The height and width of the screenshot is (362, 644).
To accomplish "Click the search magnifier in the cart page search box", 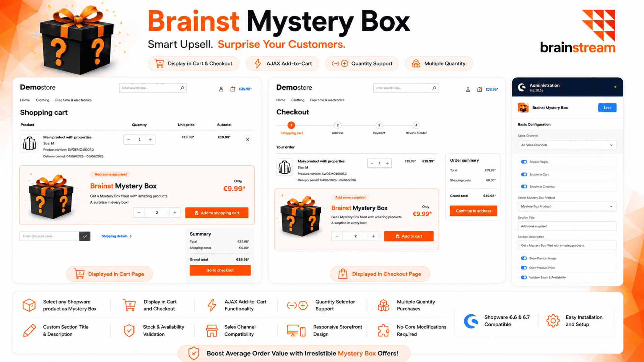I will tap(182, 88).
